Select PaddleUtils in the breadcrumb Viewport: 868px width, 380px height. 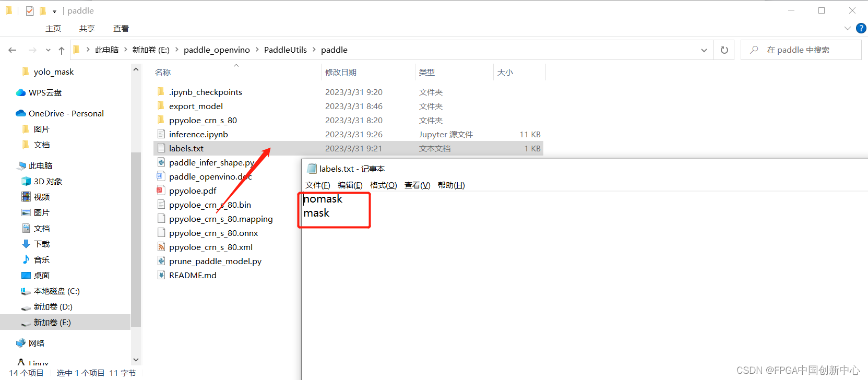286,50
